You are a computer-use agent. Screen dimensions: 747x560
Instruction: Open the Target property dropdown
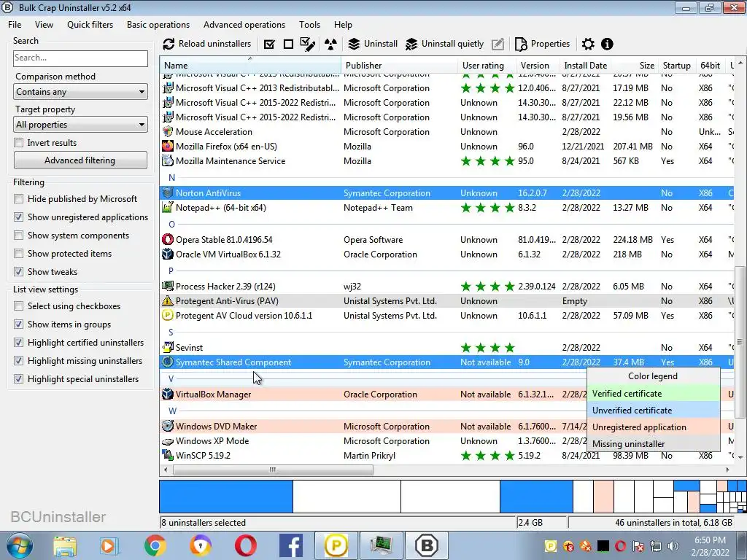click(x=80, y=125)
